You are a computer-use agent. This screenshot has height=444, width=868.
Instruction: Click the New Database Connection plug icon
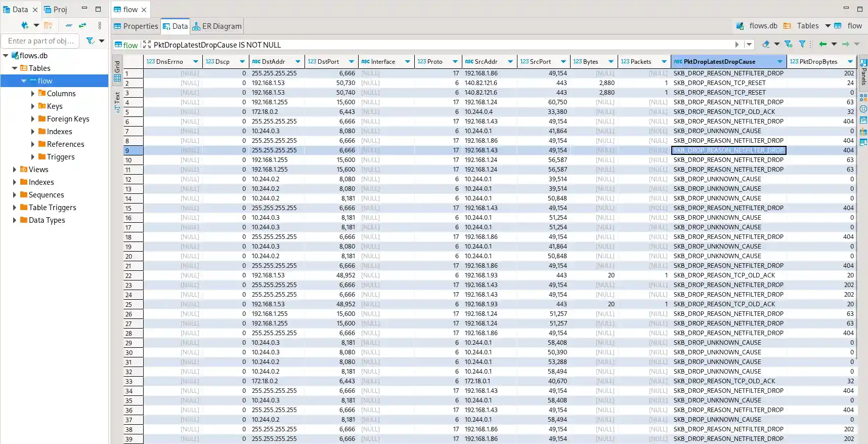[24, 25]
